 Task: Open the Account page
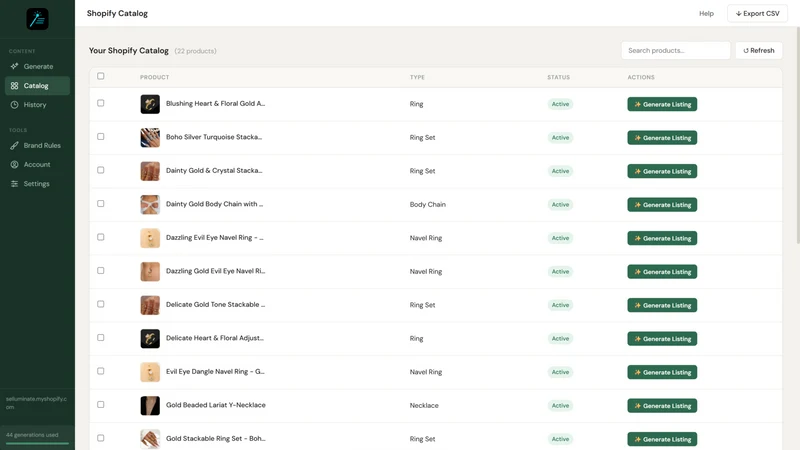[x=37, y=164]
